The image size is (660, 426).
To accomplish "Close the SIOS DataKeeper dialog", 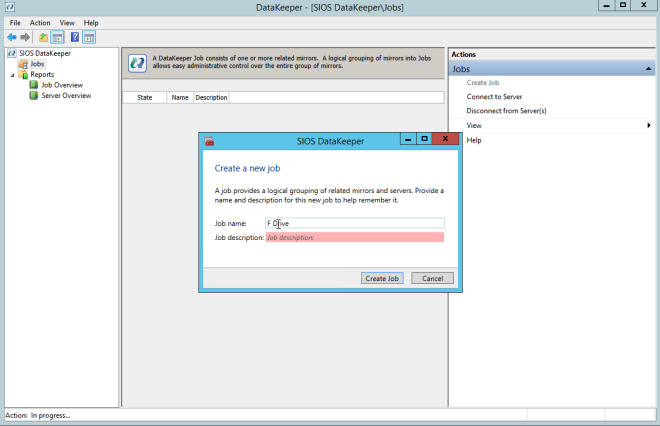I will [x=445, y=139].
